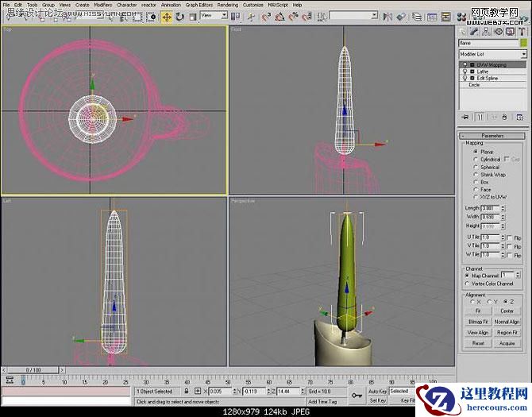The width and height of the screenshot is (532, 417).
Task: Select the Scale tool in toolbar
Action: click(x=193, y=17)
